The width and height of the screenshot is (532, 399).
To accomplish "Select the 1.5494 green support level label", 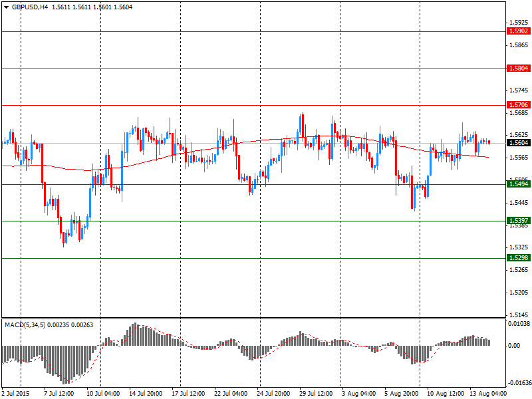I will tap(519, 184).
